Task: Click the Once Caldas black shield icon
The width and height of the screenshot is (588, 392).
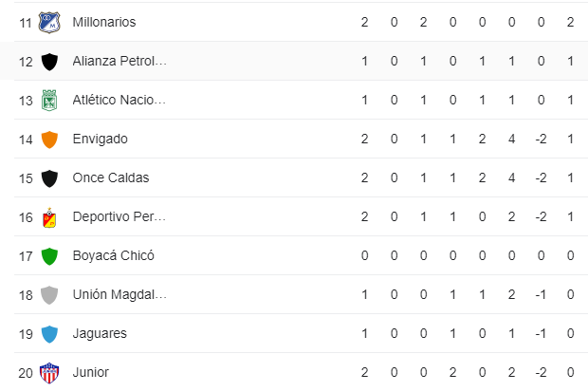Action: (x=49, y=178)
